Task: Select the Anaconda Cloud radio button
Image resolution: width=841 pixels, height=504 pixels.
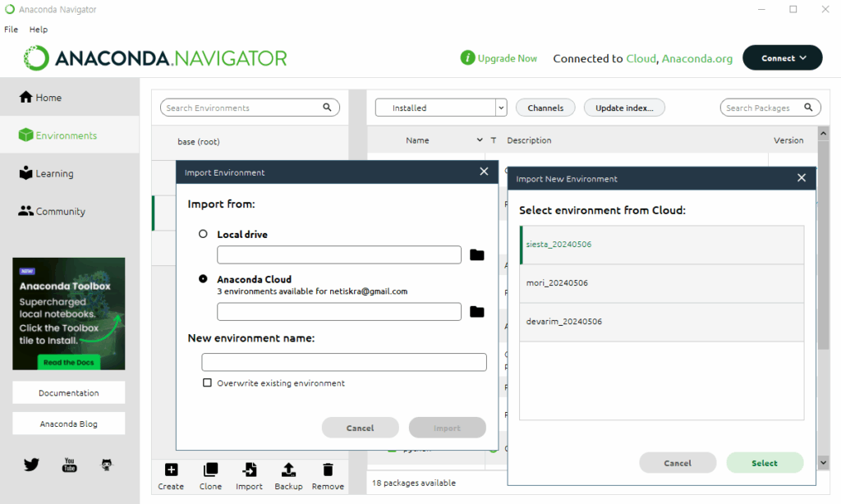Action: point(204,279)
